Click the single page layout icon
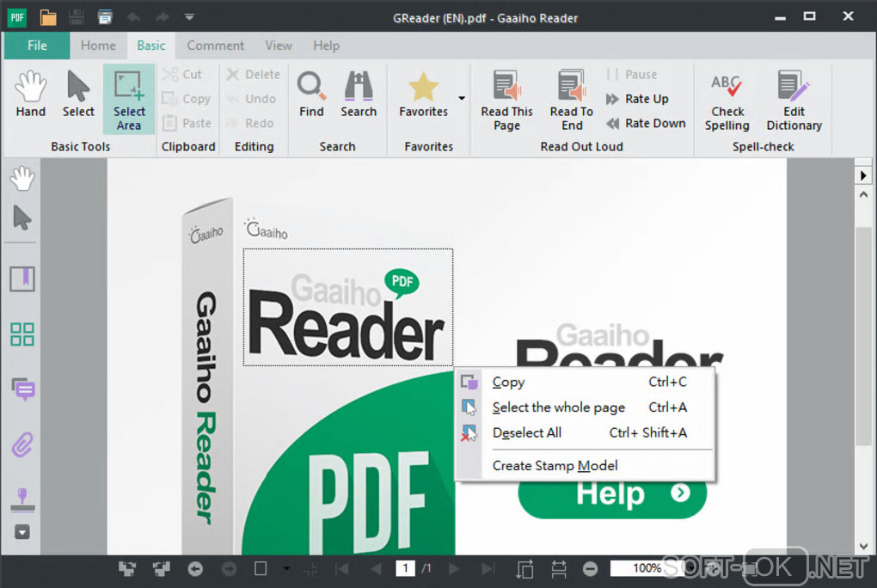 pos(261,568)
